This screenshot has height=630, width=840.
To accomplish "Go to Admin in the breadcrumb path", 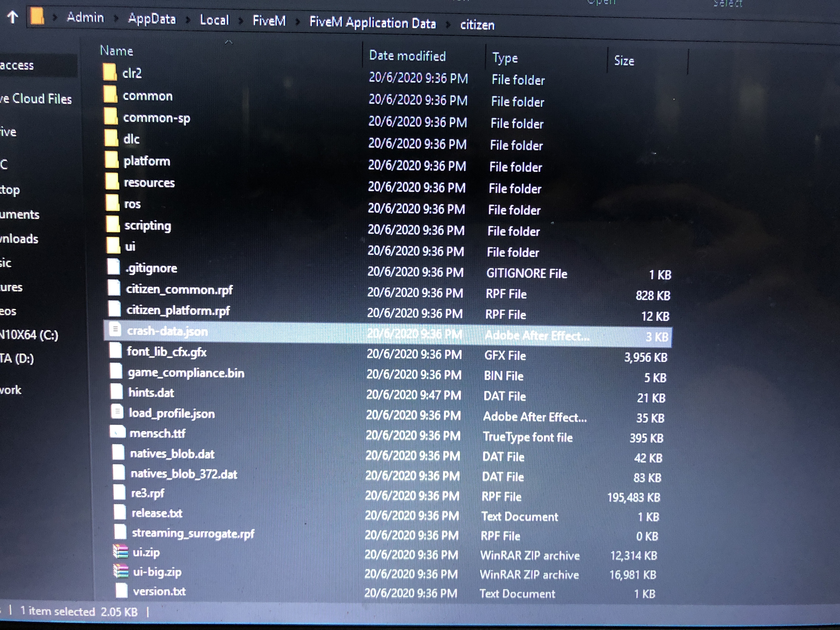I will (x=85, y=17).
